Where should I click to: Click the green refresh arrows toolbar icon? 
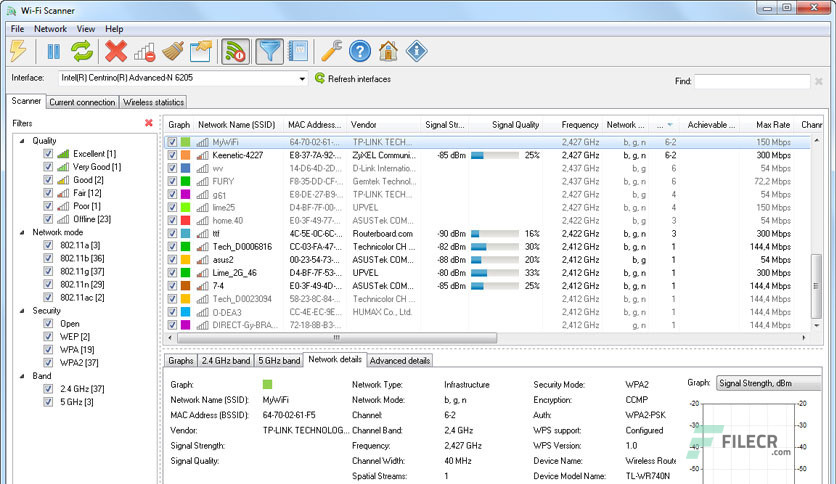point(82,52)
